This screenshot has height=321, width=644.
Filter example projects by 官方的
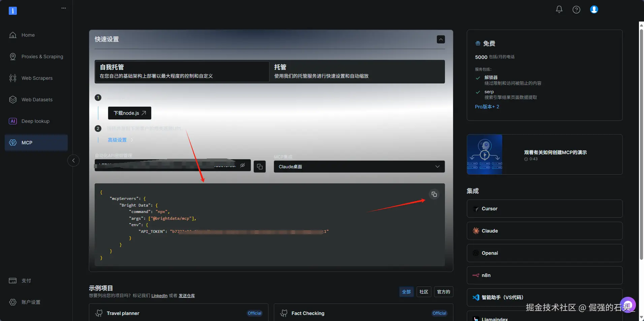coord(444,292)
